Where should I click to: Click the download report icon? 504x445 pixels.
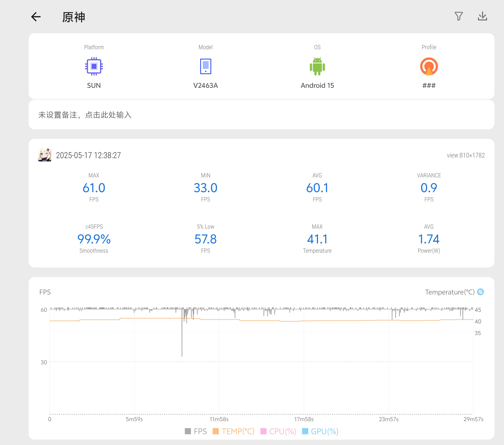482,16
